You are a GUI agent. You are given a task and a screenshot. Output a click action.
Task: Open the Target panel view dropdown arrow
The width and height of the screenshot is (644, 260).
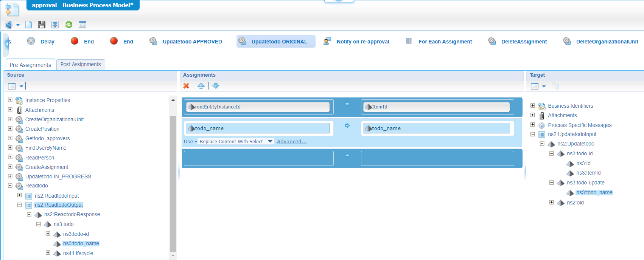(x=544, y=86)
